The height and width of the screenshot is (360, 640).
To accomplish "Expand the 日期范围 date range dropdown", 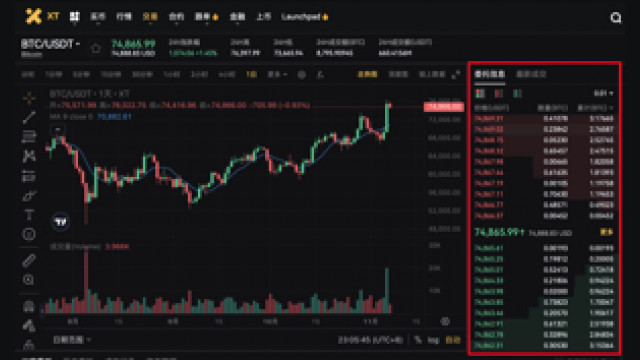I will 72,340.
